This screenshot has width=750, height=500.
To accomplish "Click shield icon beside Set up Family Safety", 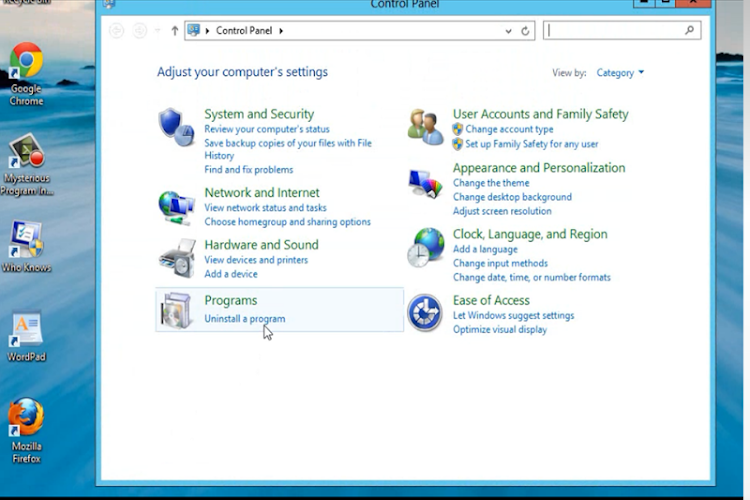I will [458, 144].
